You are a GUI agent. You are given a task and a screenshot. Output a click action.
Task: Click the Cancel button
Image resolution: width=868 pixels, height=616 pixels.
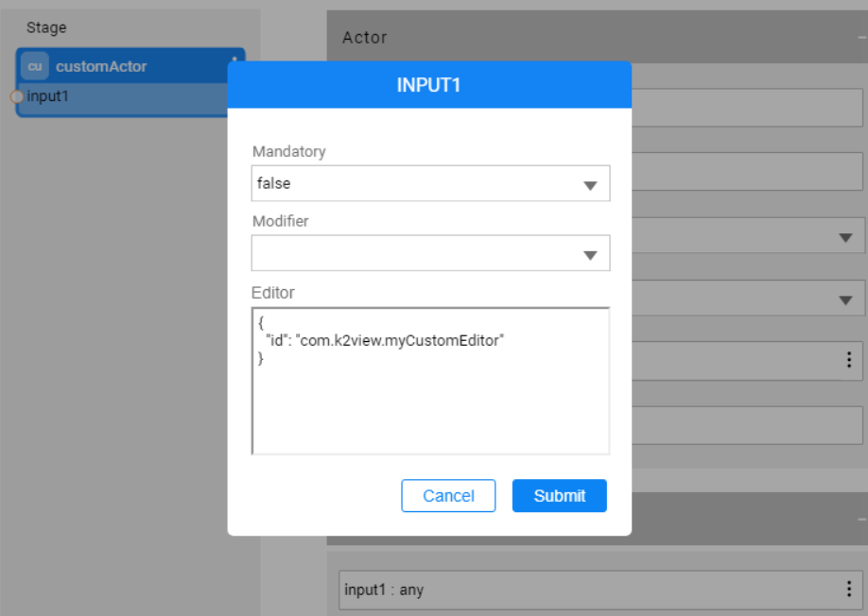(448, 495)
